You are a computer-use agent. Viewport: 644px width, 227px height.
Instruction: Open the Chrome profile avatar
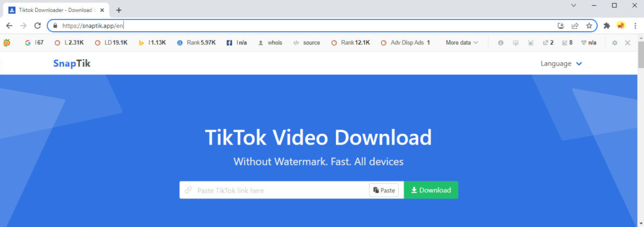point(621,25)
